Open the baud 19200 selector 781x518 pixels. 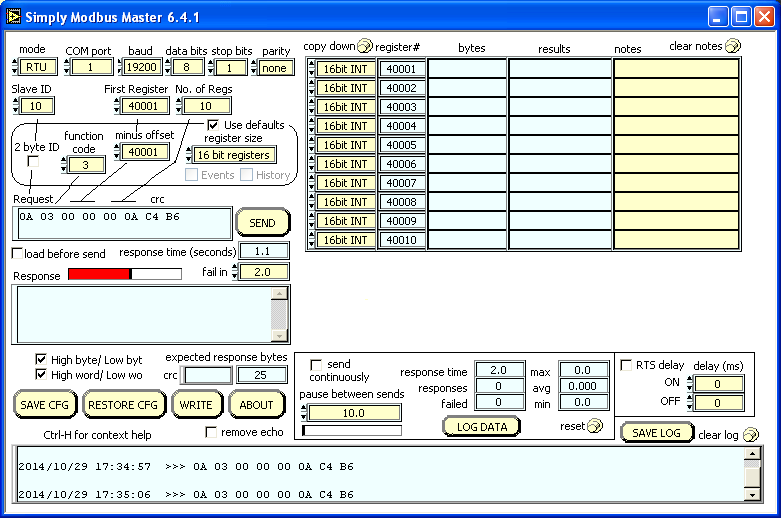pos(141,67)
